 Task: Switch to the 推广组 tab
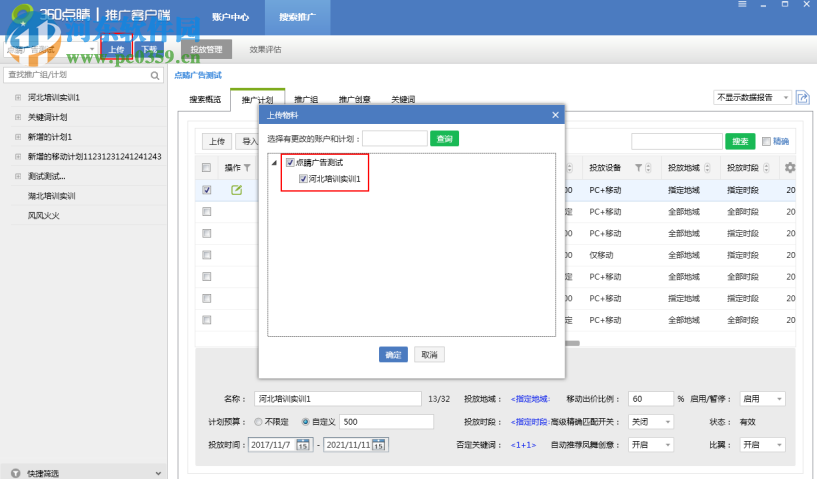306,100
